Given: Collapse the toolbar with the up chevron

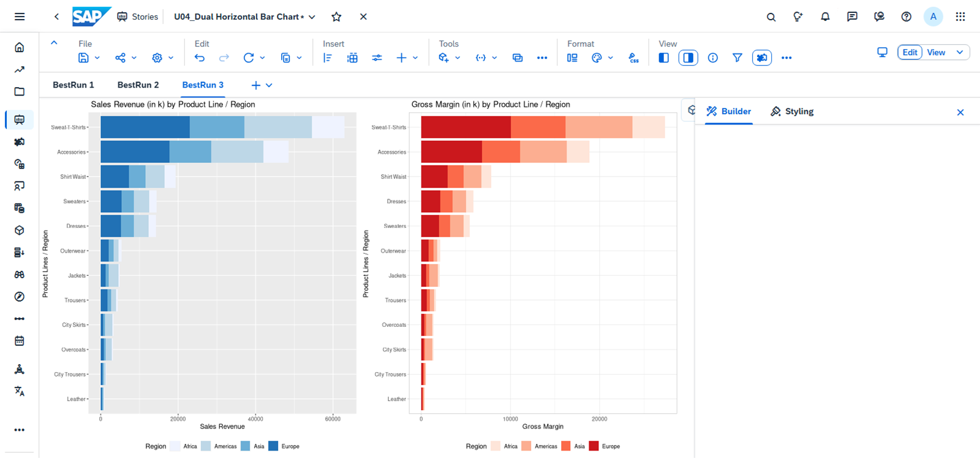Looking at the screenshot, I should click(x=54, y=43).
